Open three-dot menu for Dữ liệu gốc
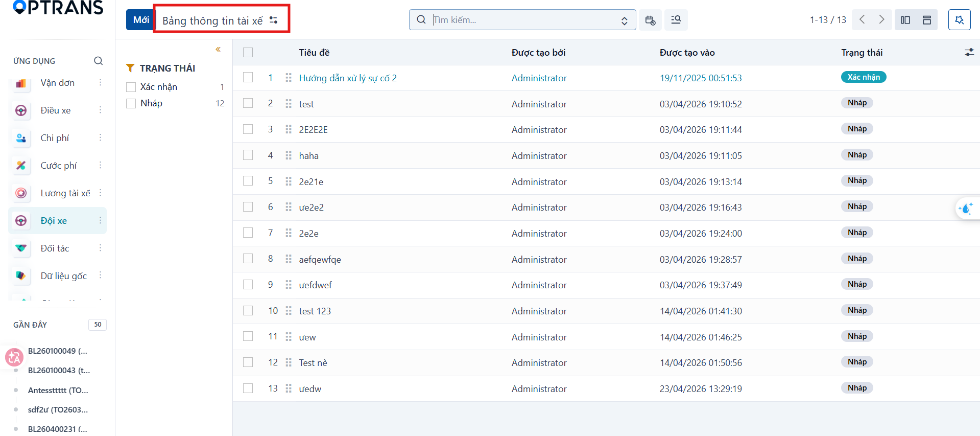Viewport: 980px width, 436px height. [x=100, y=276]
